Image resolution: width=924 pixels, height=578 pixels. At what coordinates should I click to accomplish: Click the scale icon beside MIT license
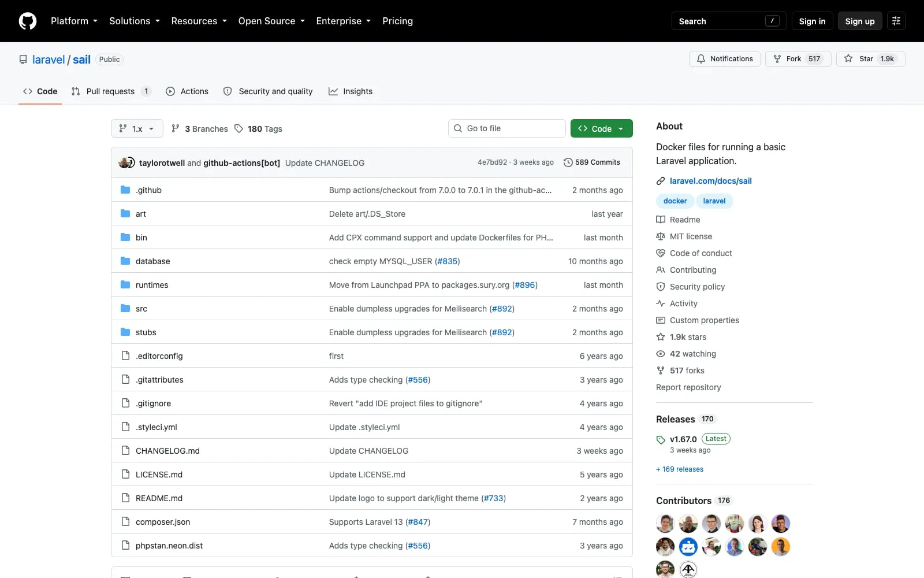pos(661,236)
